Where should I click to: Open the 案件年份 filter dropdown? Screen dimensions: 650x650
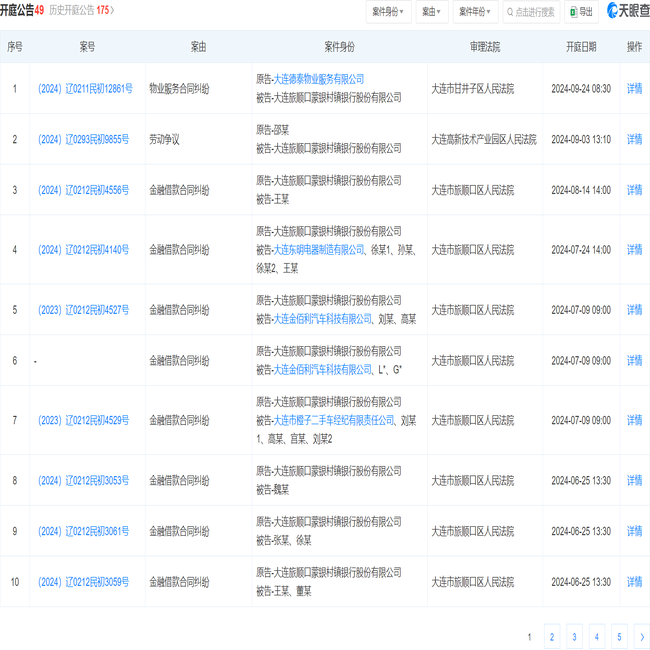475,12
